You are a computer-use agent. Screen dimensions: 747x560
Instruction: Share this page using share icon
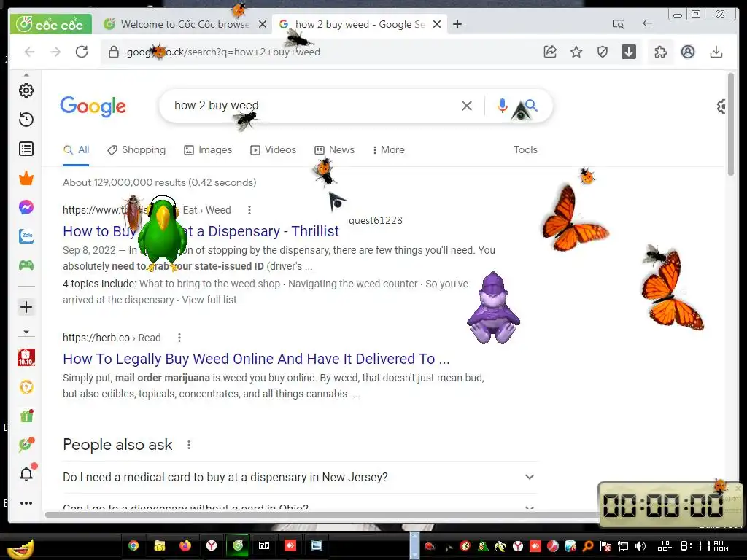[550, 52]
